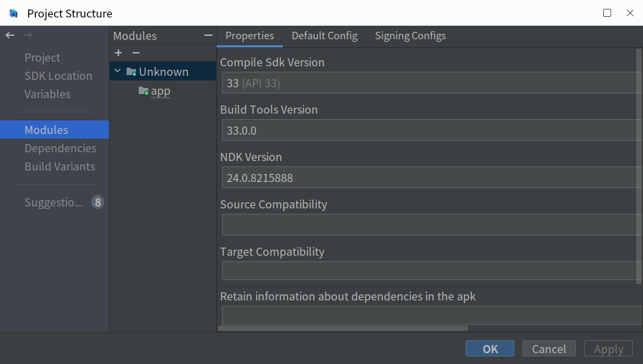Open the Compile Sdk Version dropdown

click(x=430, y=83)
